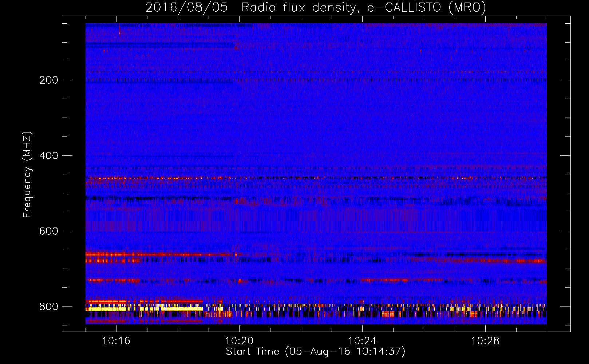
Task: Select the 400 frequency tick label
Action: (49, 156)
